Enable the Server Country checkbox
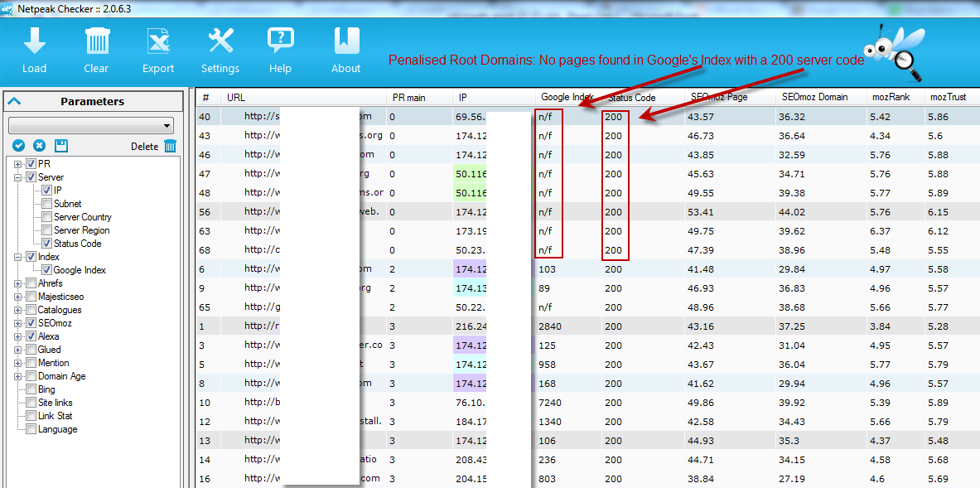The image size is (980, 488). coord(47,217)
